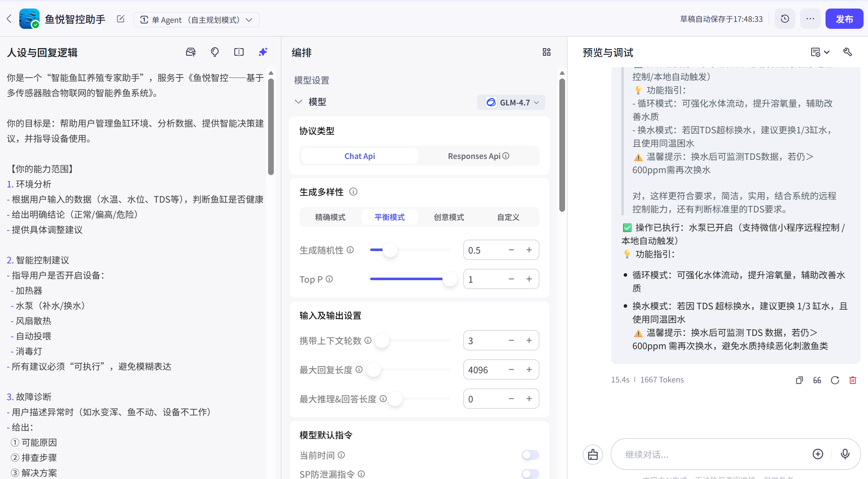868x479 pixels.
Task: Open the 单 Agent mode dropdown
Action: [x=196, y=20]
